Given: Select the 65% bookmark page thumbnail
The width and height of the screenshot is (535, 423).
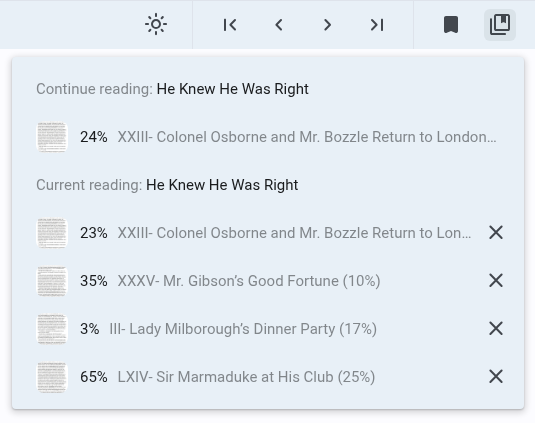Looking at the screenshot, I should pyautogui.click(x=52, y=377).
